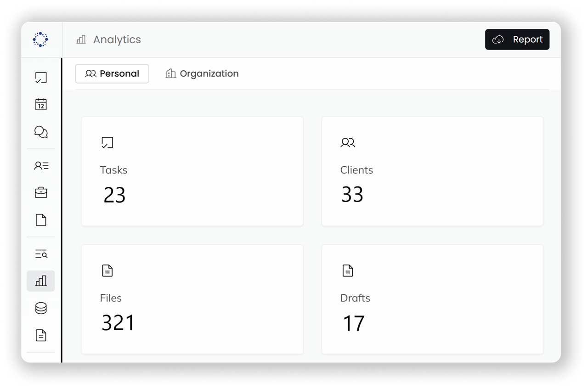Switch to the Organization tab
This screenshot has width=588, height=389.
[202, 73]
